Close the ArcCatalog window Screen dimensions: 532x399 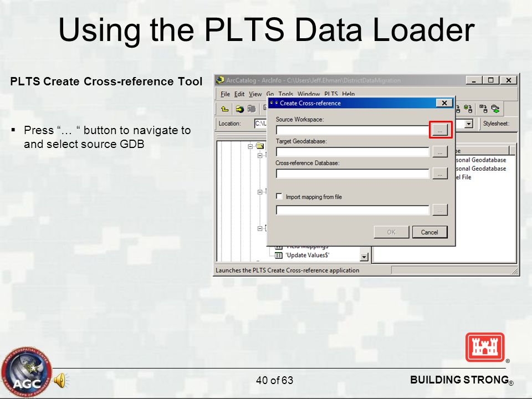tap(509, 80)
